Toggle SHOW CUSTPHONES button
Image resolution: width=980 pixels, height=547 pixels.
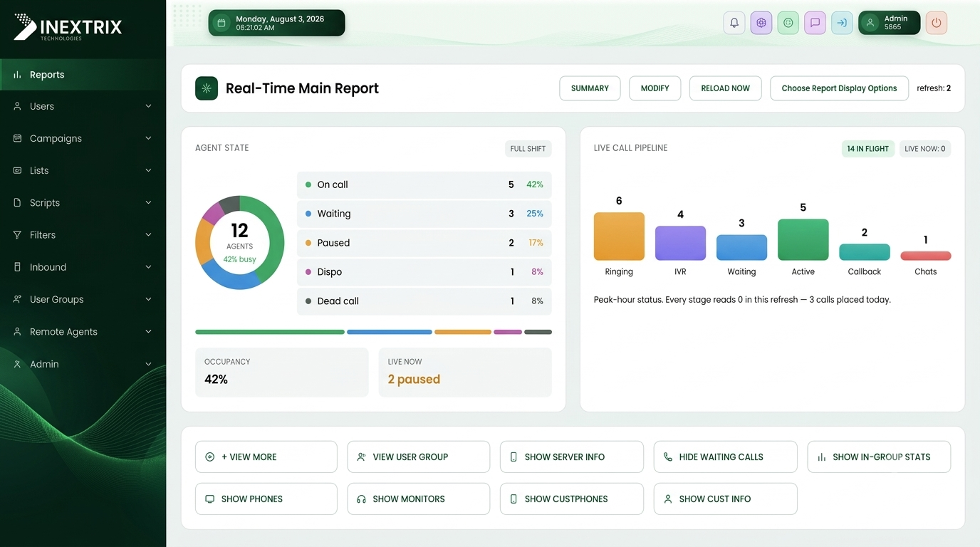click(572, 499)
